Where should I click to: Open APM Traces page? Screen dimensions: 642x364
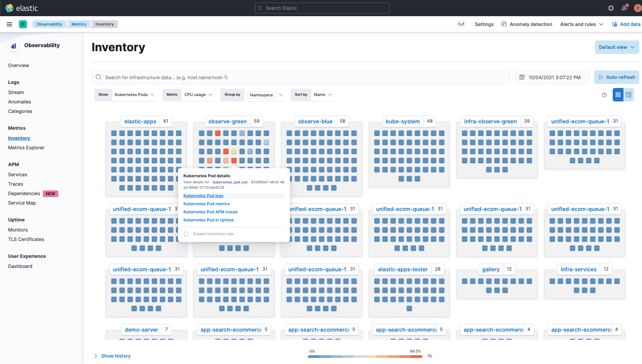(16, 184)
